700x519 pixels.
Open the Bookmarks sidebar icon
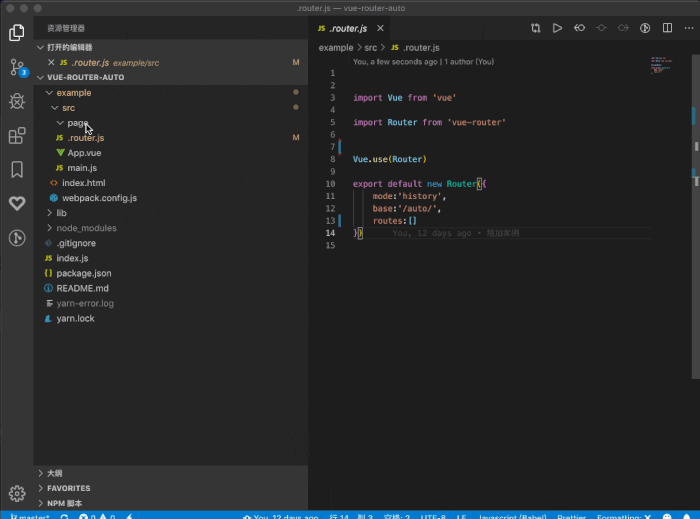(x=17, y=170)
